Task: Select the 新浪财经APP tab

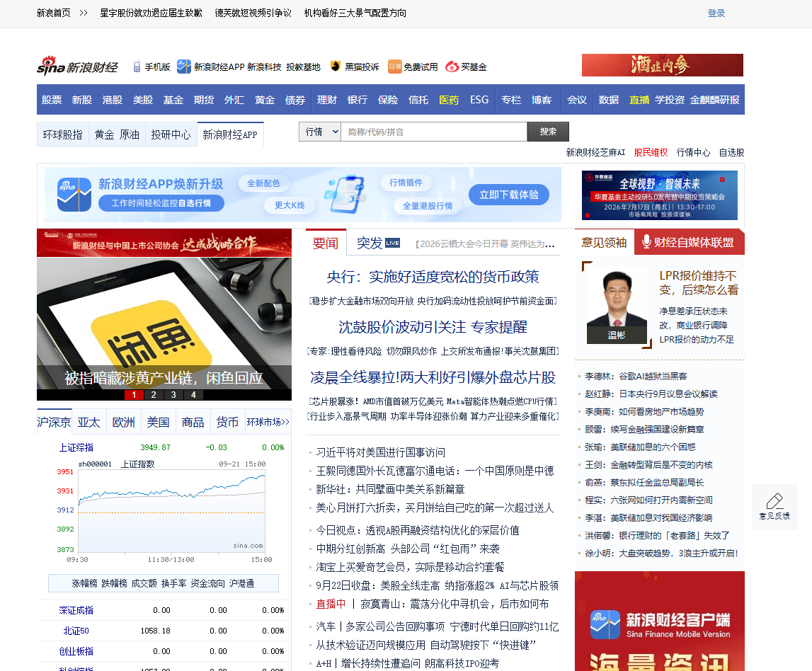Action: click(x=230, y=134)
